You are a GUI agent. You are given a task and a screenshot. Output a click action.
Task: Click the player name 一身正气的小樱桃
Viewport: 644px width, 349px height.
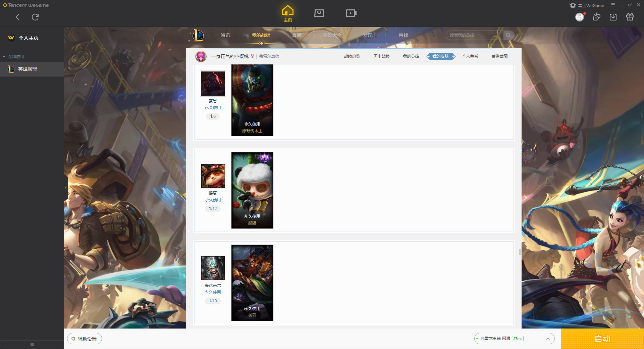[230, 56]
